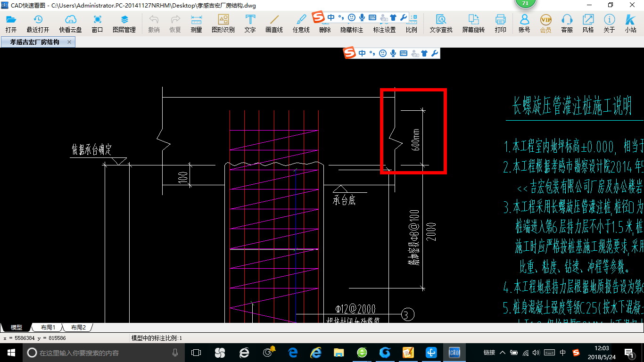The height and width of the screenshot is (362, 644).
Task: Click the 链接 tray label
Action: click(489, 353)
